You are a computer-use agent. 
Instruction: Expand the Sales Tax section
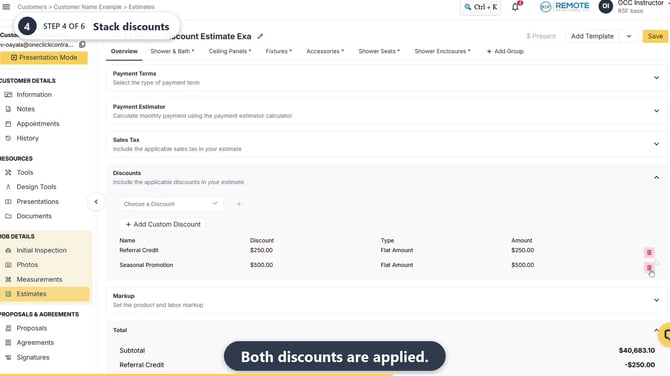tap(656, 144)
